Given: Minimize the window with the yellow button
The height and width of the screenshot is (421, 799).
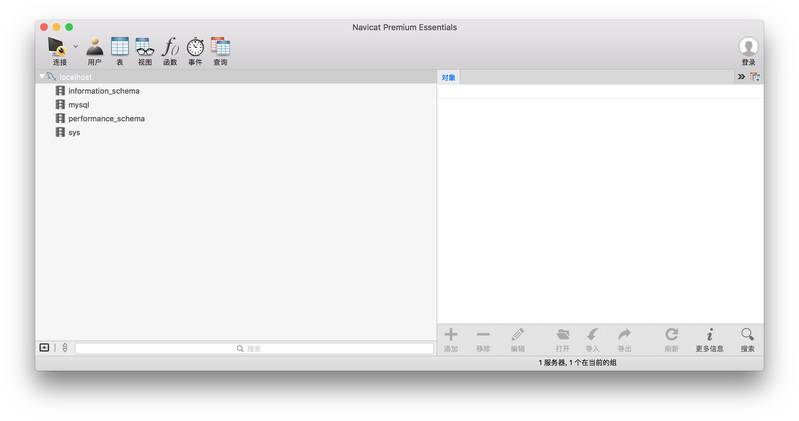Looking at the screenshot, I should pos(57,27).
